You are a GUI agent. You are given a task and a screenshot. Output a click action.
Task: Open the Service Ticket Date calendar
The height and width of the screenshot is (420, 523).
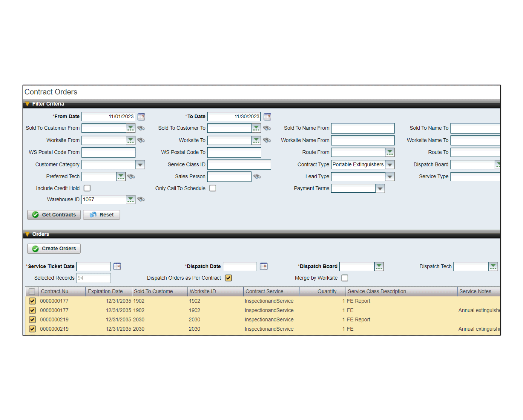117,266
